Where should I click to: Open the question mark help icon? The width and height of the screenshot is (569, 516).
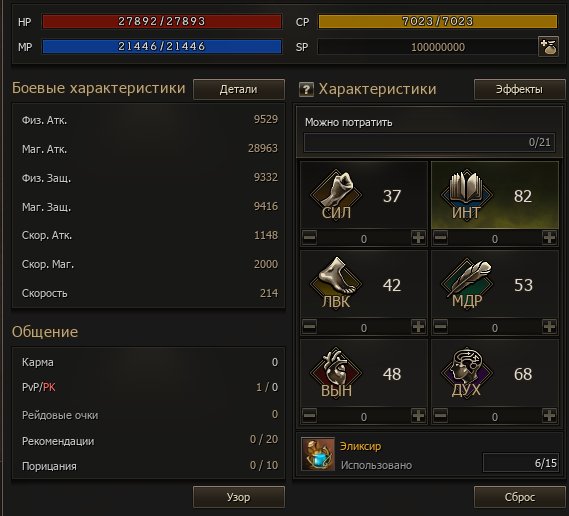pos(306,89)
